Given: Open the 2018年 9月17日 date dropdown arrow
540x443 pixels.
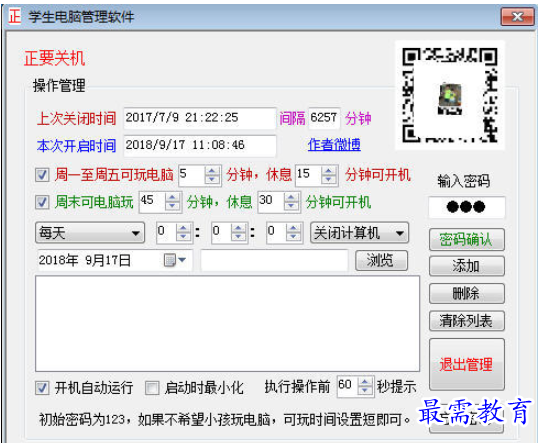Looking at the screenshot, I should tap(182, 260).
